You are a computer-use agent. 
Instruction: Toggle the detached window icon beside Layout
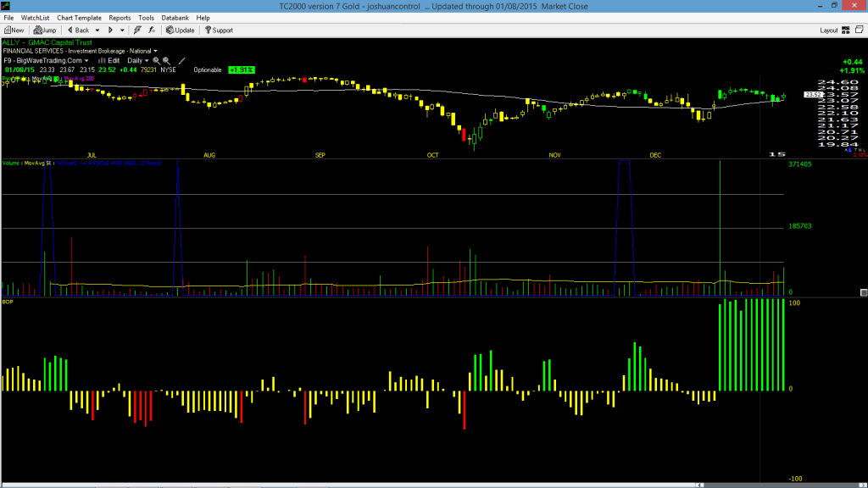(x=860, y=30)
